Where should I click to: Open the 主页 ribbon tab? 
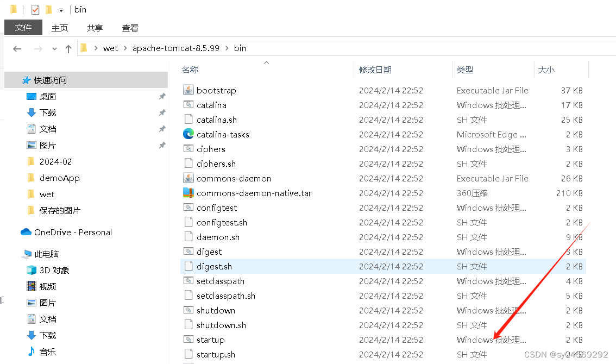[x=60, y=28]
